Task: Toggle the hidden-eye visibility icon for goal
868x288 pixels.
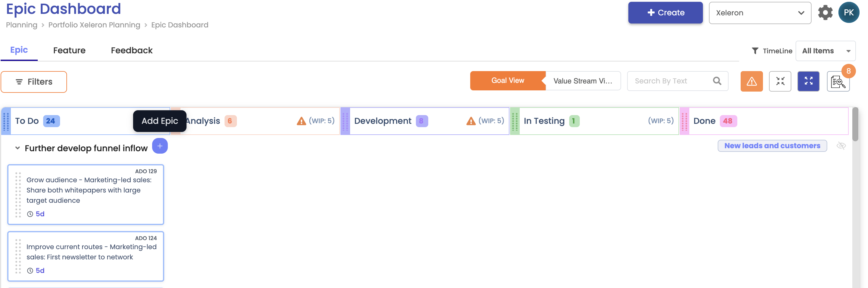Action: point(841,146)
